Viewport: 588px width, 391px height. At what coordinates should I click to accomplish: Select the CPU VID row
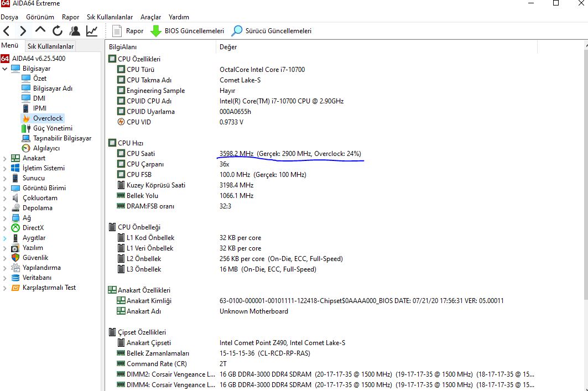pos(139,122)
